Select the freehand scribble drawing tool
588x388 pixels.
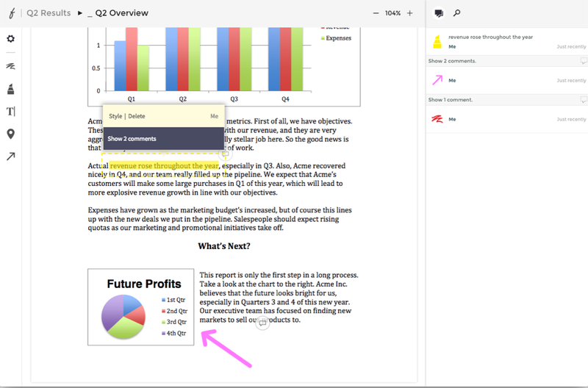click(10, 66)
